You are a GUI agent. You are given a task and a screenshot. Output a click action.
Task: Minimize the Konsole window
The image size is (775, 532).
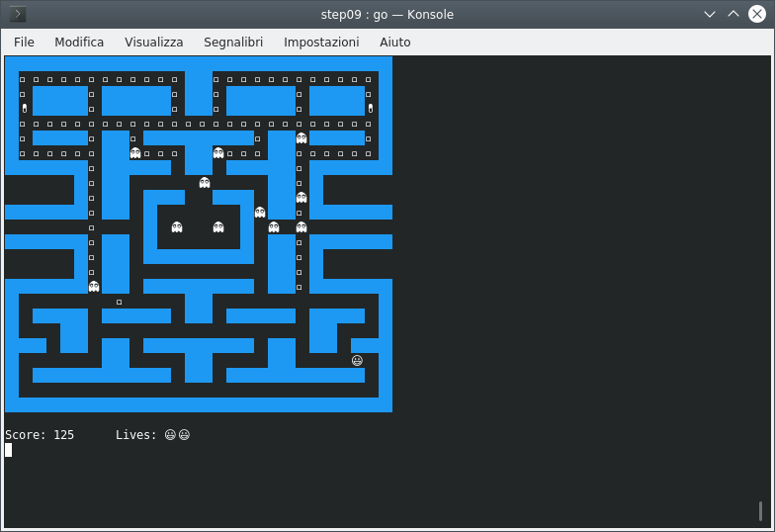[x=710, y=14]
